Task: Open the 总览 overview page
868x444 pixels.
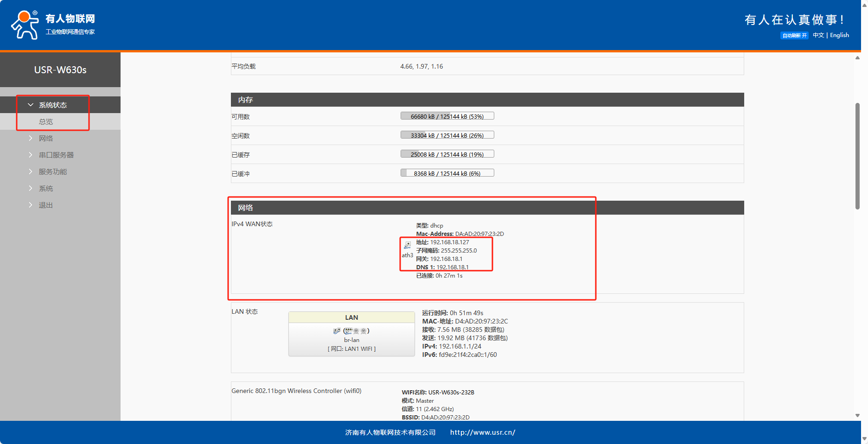Action: pos(45,122)
